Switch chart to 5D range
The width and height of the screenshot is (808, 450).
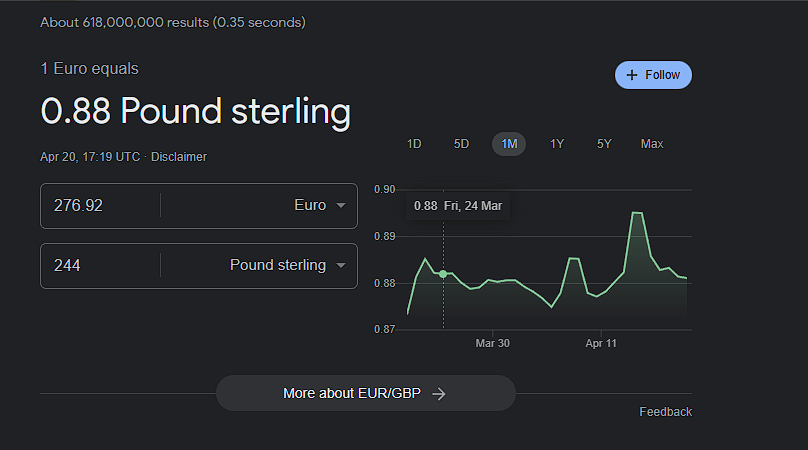[461, 144]
